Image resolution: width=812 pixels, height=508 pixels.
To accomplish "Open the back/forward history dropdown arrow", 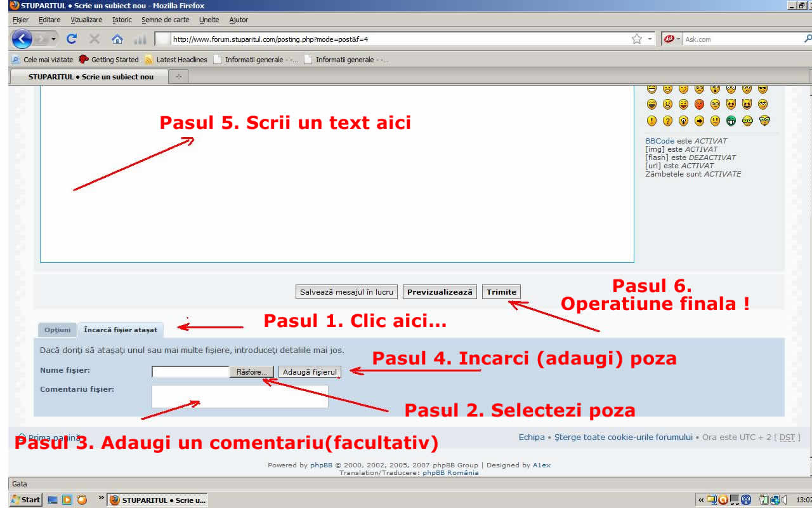I will 53,39.
